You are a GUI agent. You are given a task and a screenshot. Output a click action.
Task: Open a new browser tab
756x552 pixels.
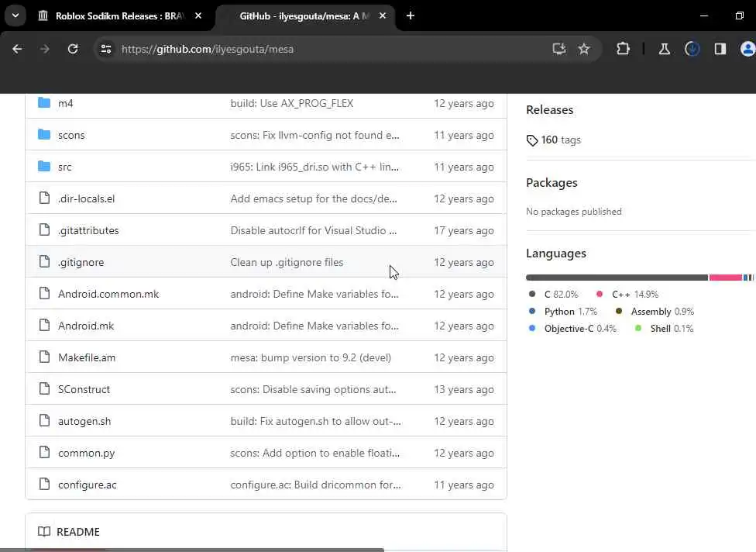[411, 16]
